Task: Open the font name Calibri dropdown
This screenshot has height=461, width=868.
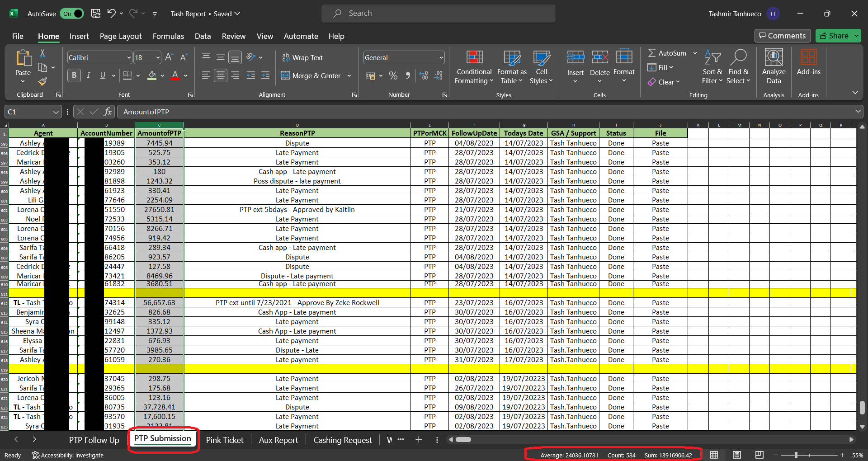Action: pyautogui.click(x=129, y=58)
